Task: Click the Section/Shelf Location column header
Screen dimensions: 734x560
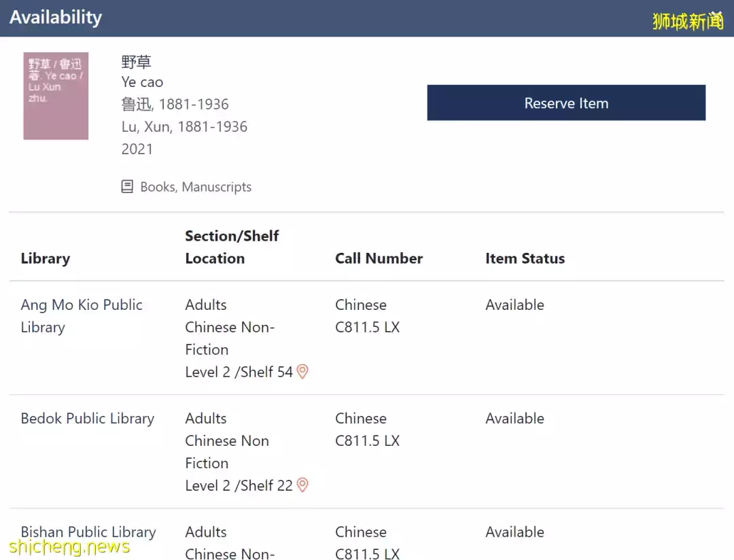Action: 232,247
